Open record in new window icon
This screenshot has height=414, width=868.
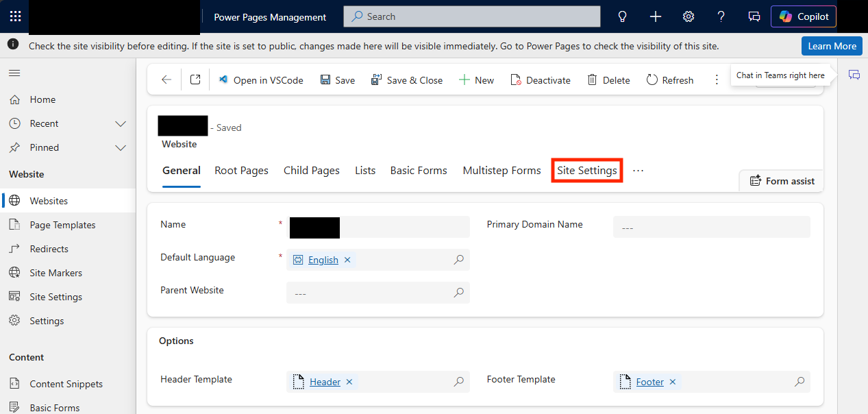tap(195, 80)
